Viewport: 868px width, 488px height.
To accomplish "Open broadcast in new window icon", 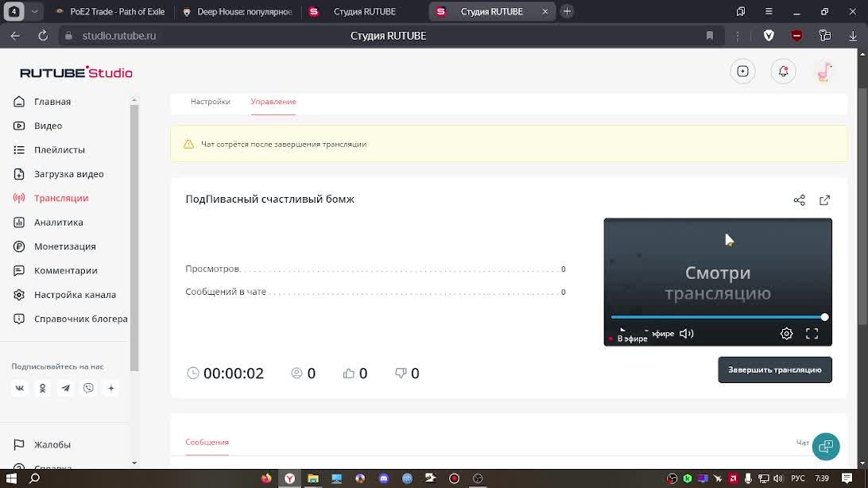I will click(x=825, y=200).
